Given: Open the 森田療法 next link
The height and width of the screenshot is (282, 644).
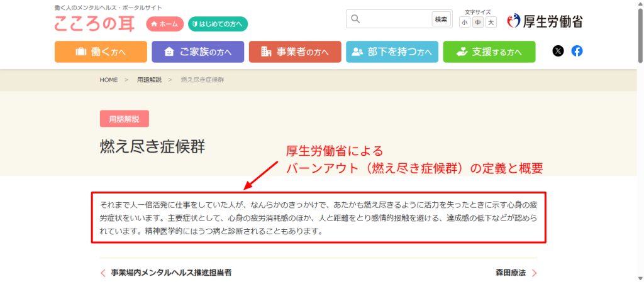Looking at the screenshot, I should 511,273.
